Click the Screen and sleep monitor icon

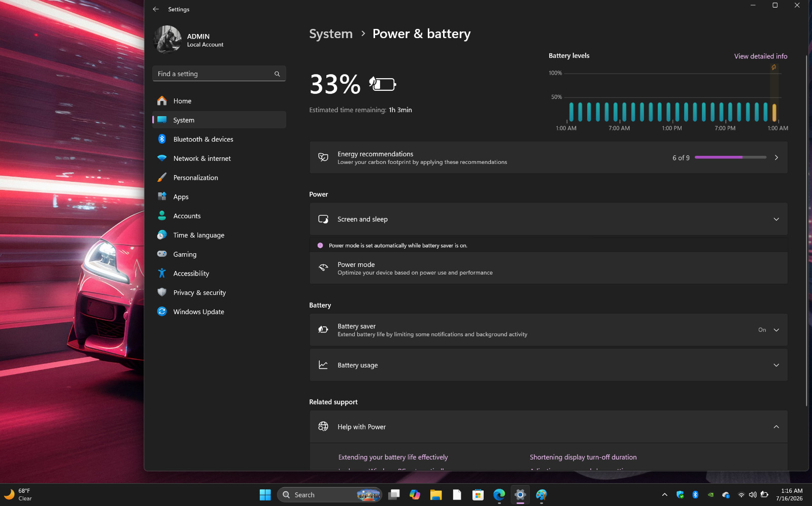pyautogui.click(x=323, y=219)
